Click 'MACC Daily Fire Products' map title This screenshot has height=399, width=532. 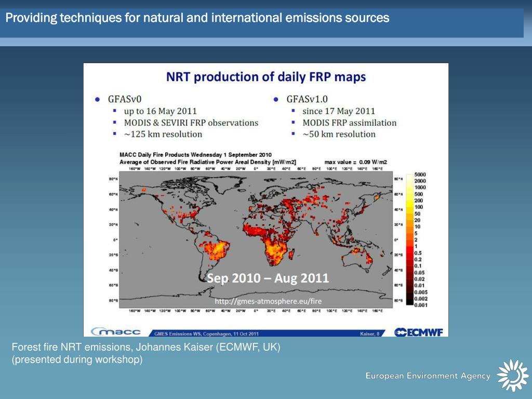[x=195, y=155]
